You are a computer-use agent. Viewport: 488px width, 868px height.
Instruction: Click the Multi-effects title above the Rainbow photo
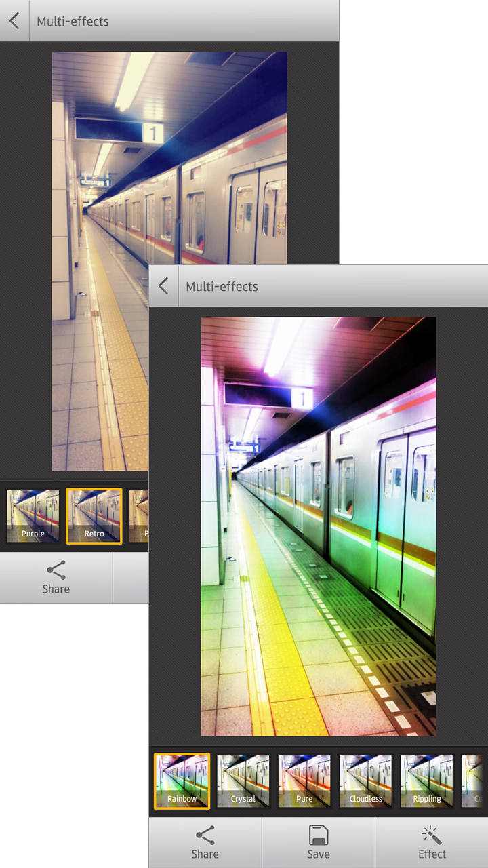pos(222,287)
